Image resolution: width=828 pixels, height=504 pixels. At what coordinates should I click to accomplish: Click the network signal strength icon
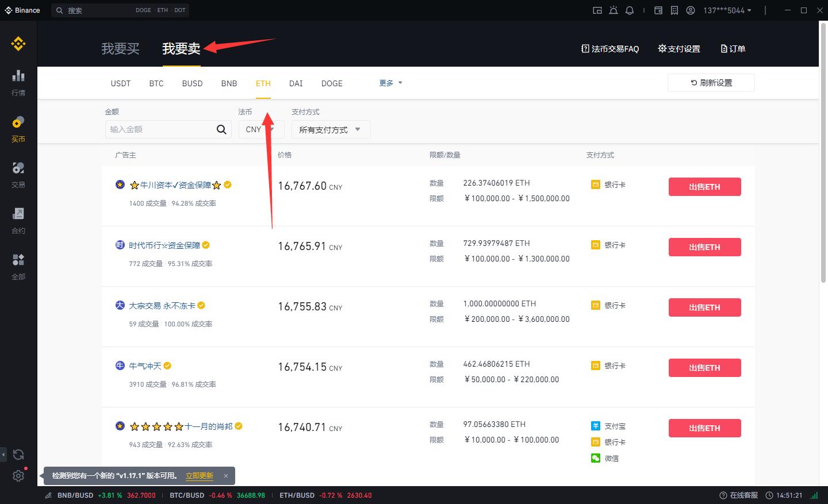point(814,495)
